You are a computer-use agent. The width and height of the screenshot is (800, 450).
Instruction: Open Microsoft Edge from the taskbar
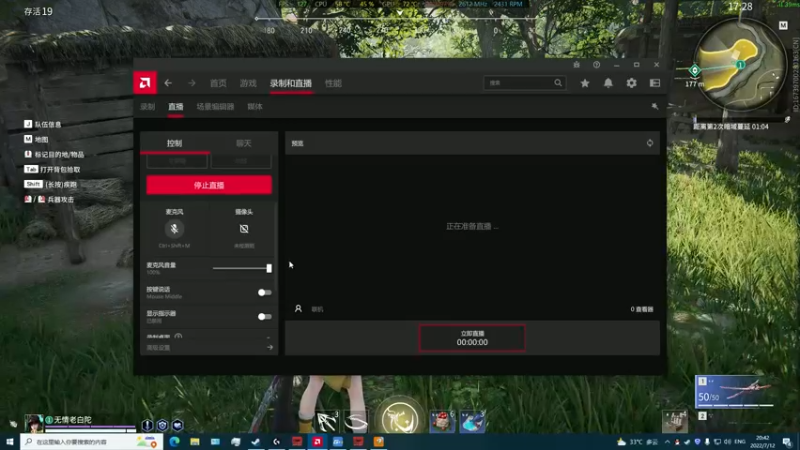(174, 441)
